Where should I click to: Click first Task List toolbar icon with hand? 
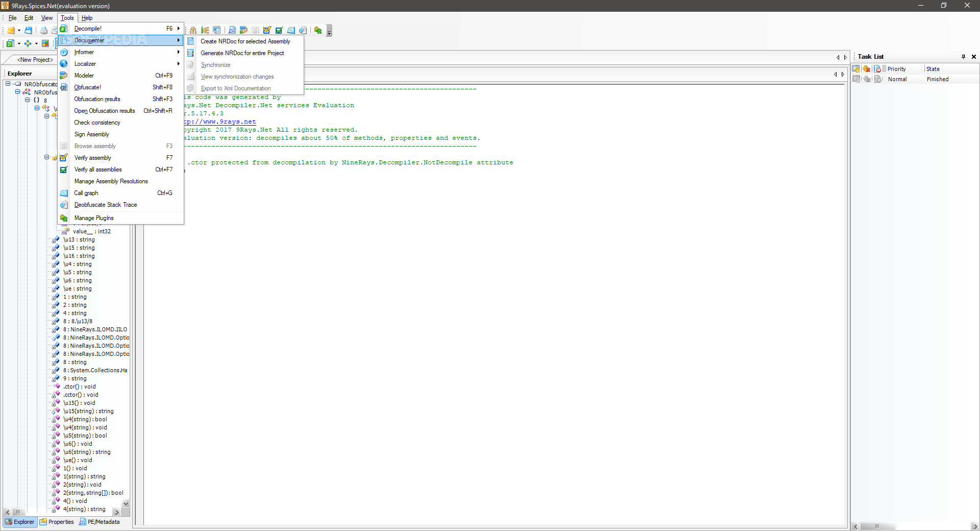[x=856, y=69]
